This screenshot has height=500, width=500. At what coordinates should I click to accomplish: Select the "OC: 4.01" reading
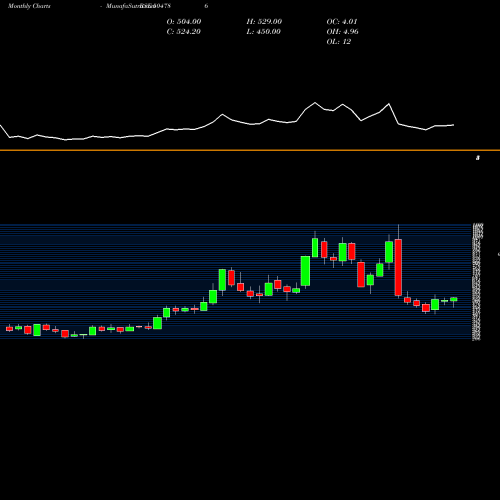tap(342, 22)
